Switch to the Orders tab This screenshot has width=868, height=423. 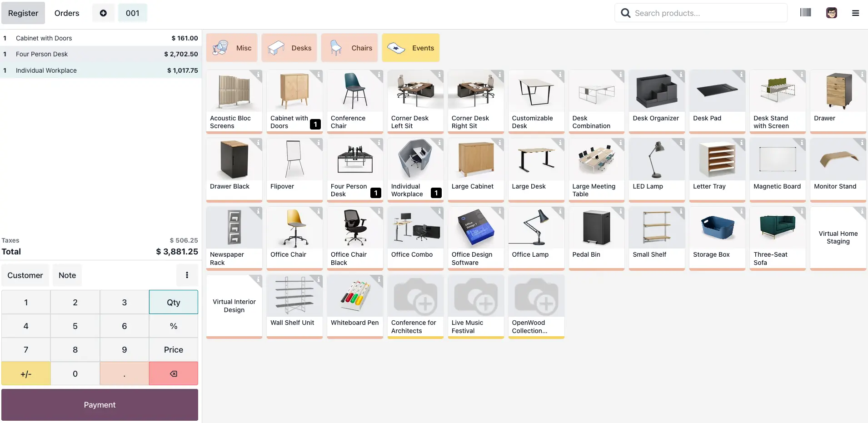click(x=67, y=13)
